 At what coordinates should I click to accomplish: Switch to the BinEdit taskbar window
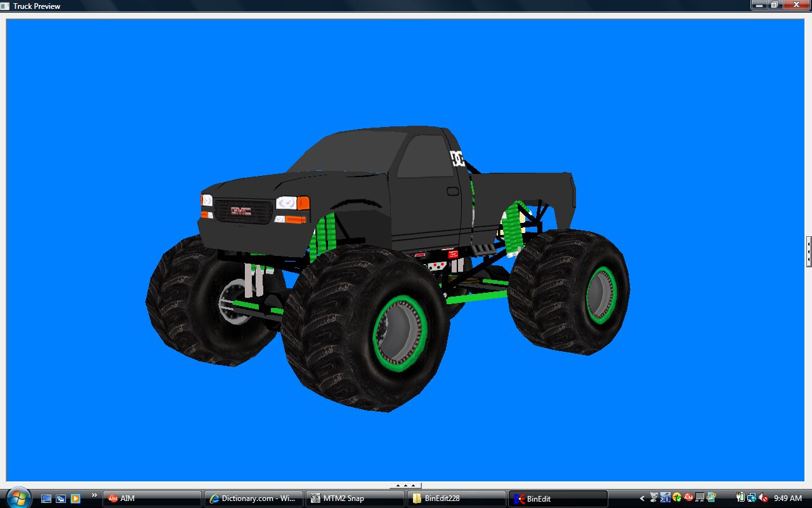pos(558,498)
